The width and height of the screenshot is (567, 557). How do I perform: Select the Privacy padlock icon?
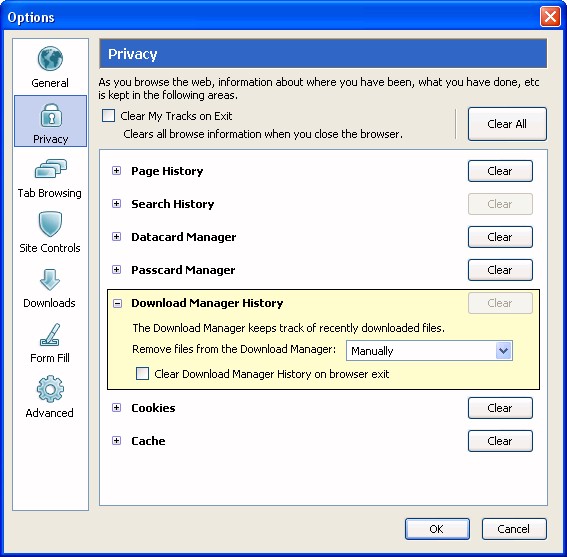51,115
